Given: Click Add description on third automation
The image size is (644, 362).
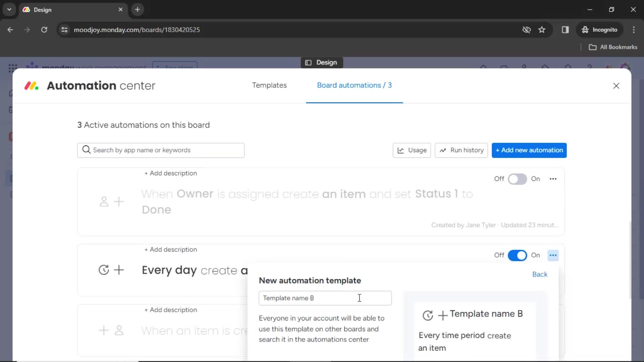Looking at the screenshot, I should click(x=171, y=310).
